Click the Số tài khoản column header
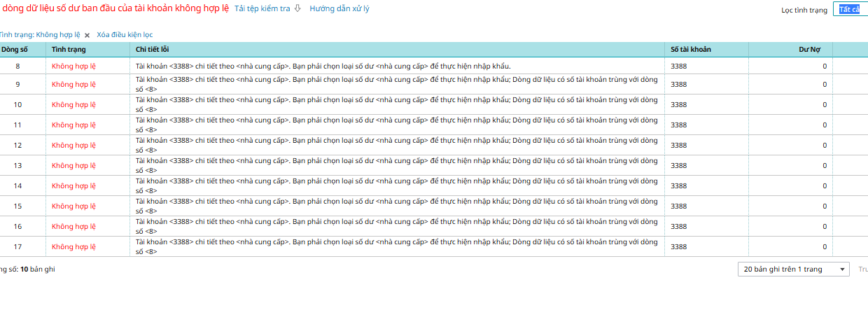Viewport: 868px width, 322px height. [691, 50]
